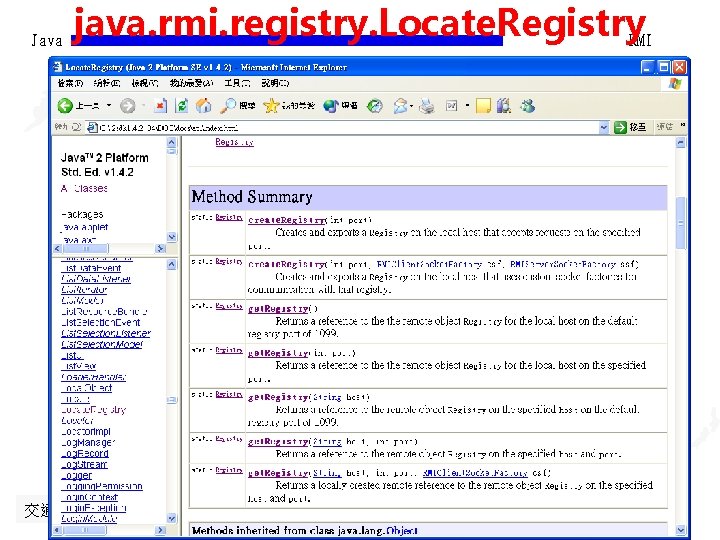Refresh the current page
This screenshot has width=720, height=540.
(182, 106)
